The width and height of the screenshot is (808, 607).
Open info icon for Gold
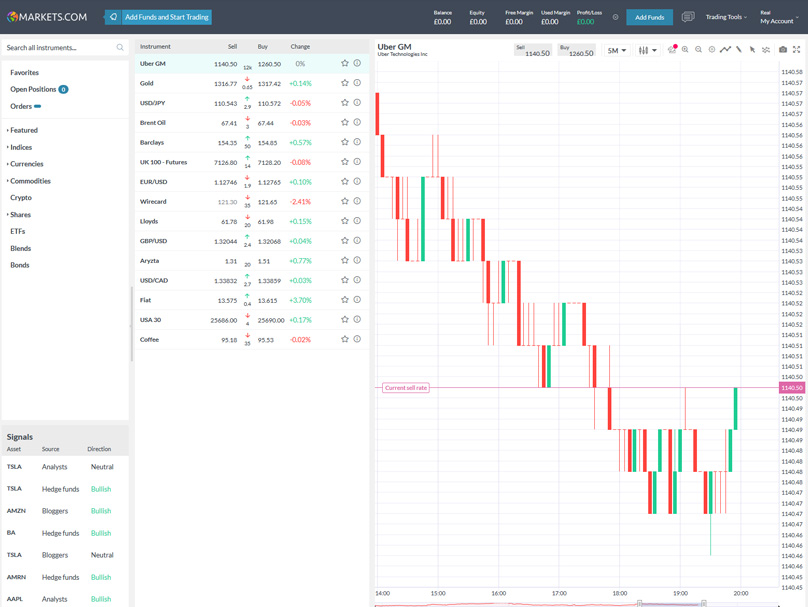coord(357,83)
